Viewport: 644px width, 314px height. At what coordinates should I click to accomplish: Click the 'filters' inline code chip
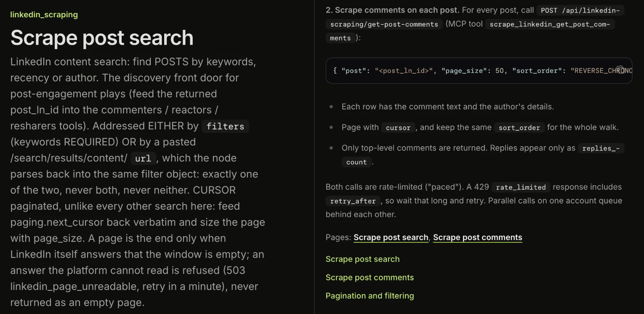225,126
